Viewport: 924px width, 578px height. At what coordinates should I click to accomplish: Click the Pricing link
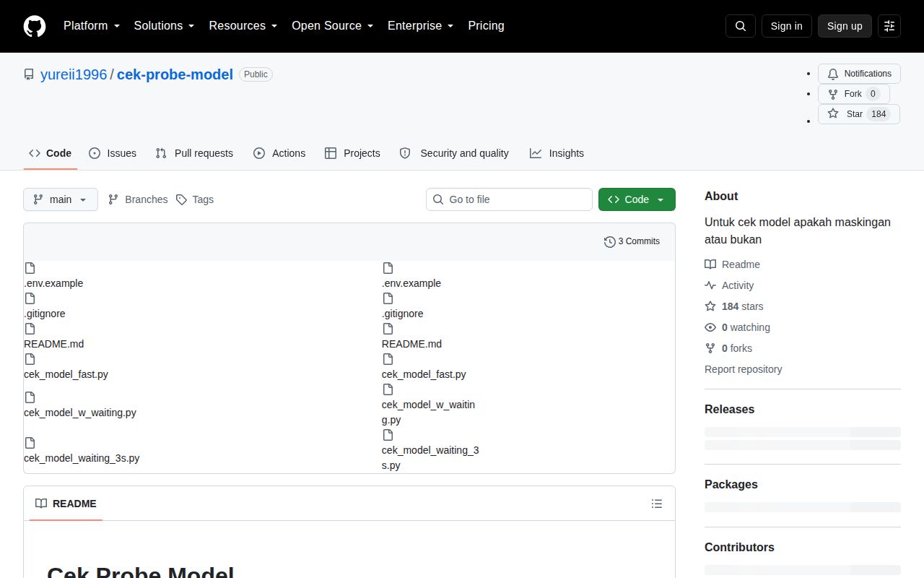pos(486,26)
